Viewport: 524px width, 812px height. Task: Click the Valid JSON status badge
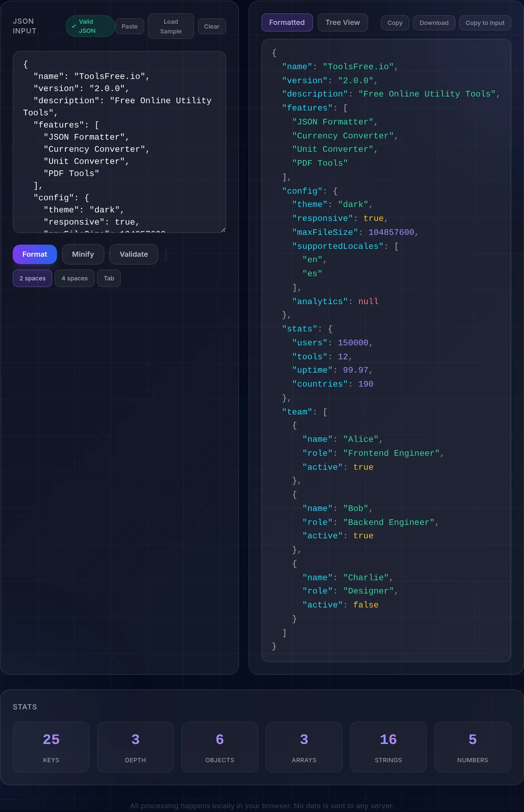(x=90, y=26)
